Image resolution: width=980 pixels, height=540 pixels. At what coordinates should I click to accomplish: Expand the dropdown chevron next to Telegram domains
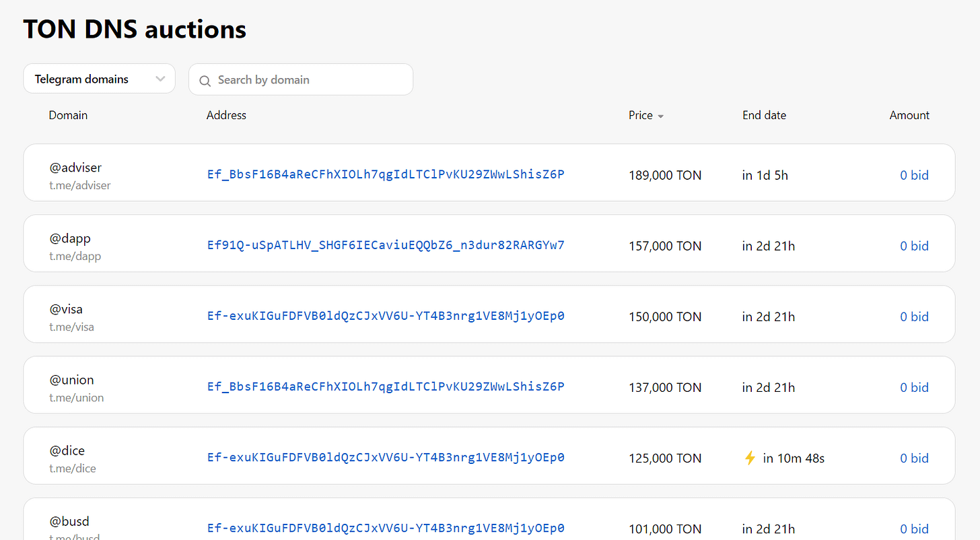click(160, 79)
